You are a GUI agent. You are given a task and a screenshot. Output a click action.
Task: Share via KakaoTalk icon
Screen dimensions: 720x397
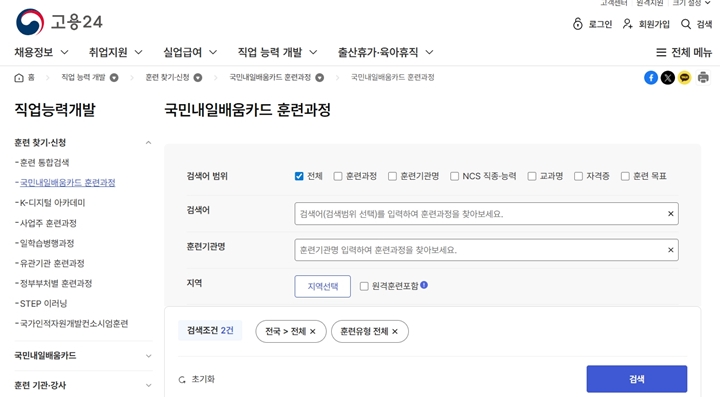pos(685,78)
